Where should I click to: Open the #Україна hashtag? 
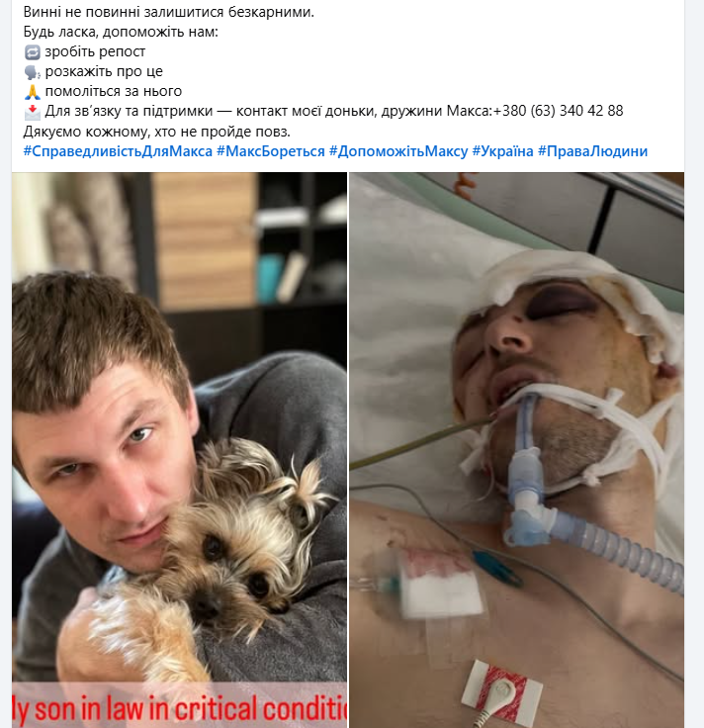(x=502, y=151)
